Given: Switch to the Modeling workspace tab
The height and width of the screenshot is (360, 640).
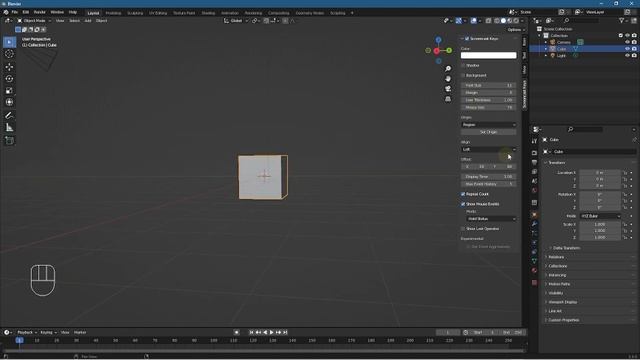Looking at the screenshot, I should [113, 13].
